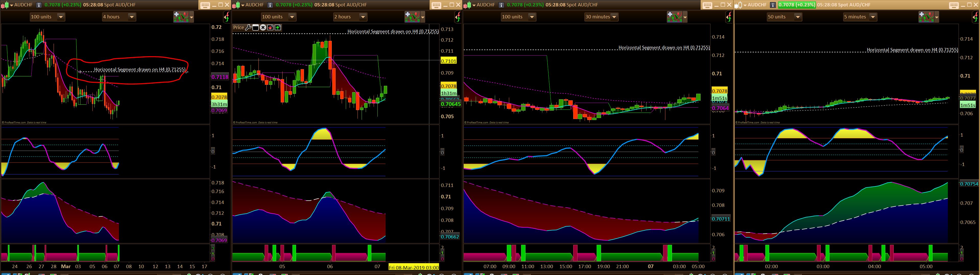Viewport: 980px width, 275px height.
Task: Maximize the Price panel using the window icon
Action: [256, 27]
